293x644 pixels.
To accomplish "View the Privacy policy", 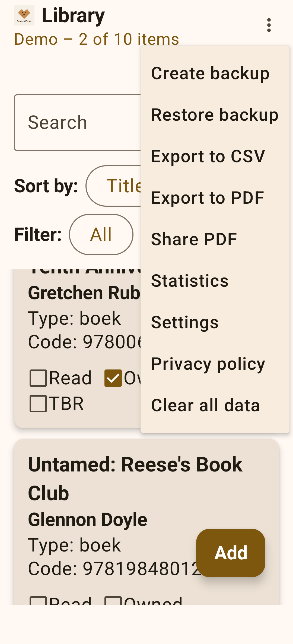I will tap(208, 364).
